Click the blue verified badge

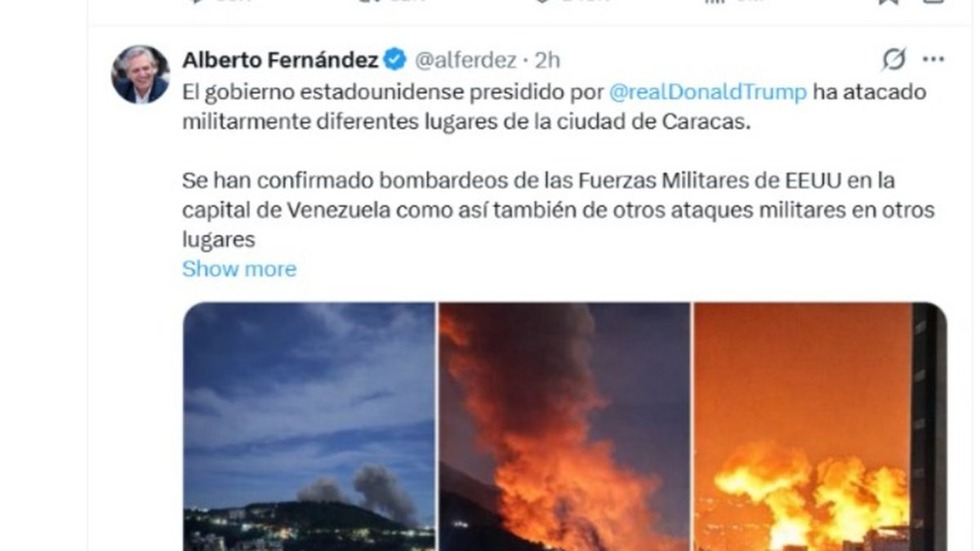coord(395,60)
